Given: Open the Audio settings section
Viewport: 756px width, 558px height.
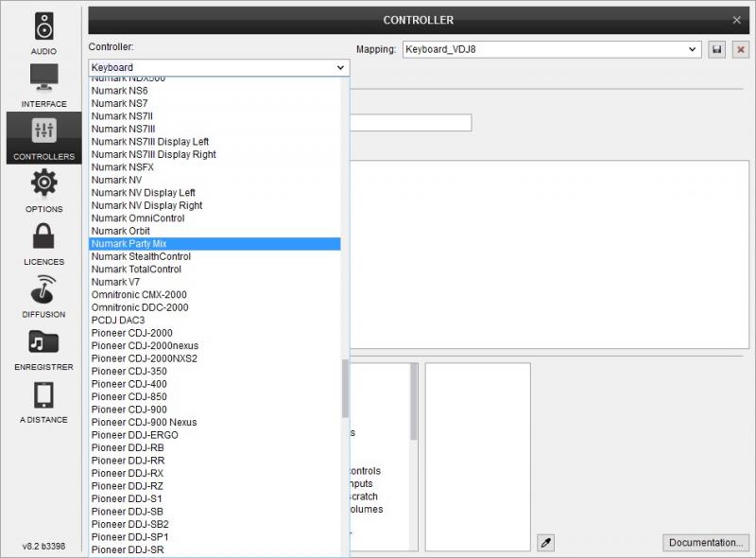Looking at the screenshot, I should [x=43, y=32].
